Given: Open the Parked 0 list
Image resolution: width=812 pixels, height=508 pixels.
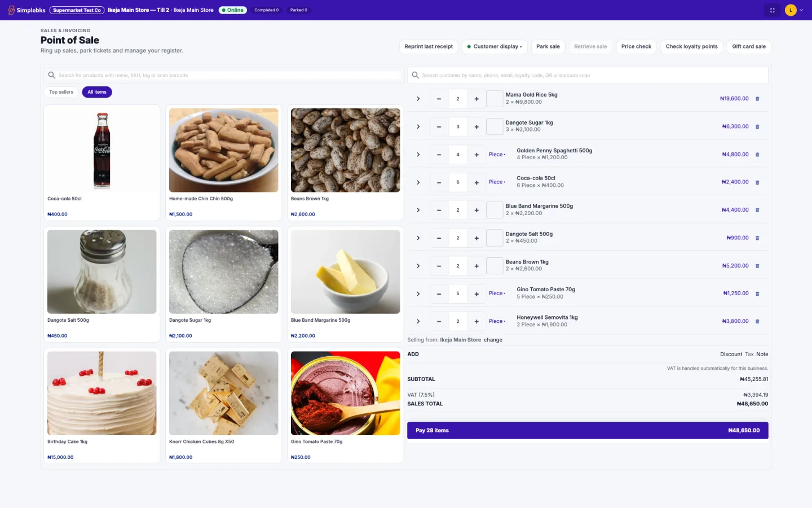Looking at the screenshot, I should coord(299,10).
